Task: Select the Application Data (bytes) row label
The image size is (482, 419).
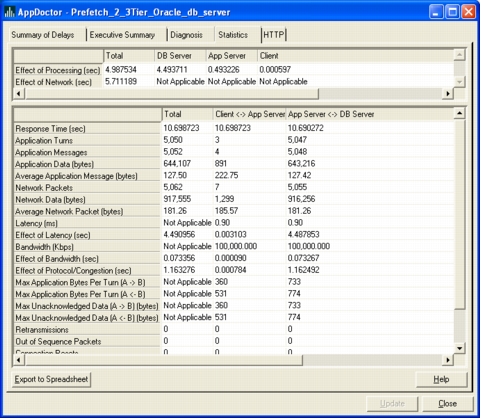Action: point(87,164)
